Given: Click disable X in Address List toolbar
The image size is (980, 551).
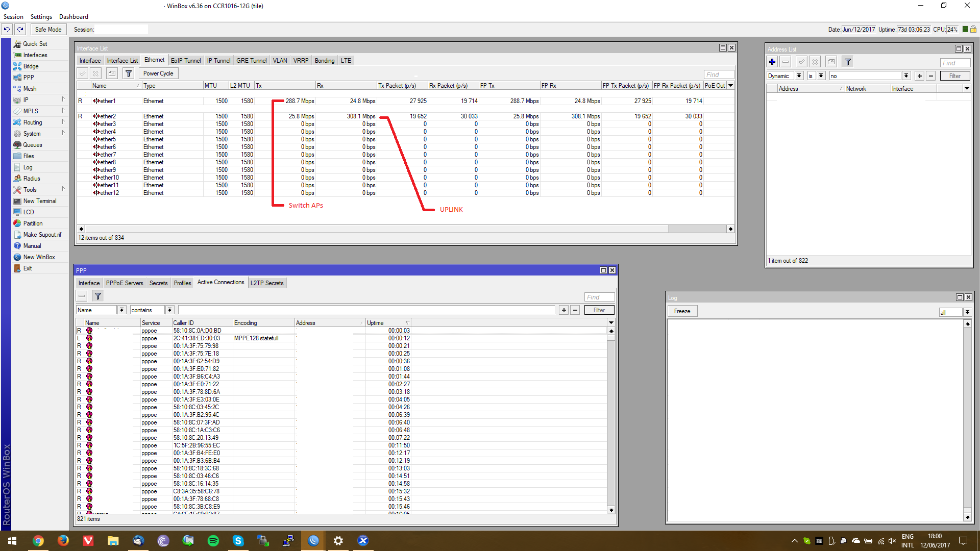Looking at the screenshot, I should (815, 62).
